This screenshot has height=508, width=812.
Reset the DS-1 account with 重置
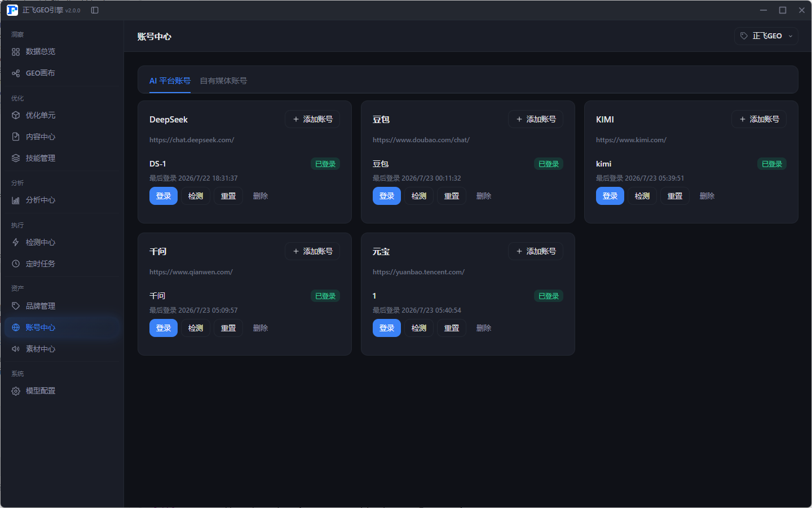228,196
